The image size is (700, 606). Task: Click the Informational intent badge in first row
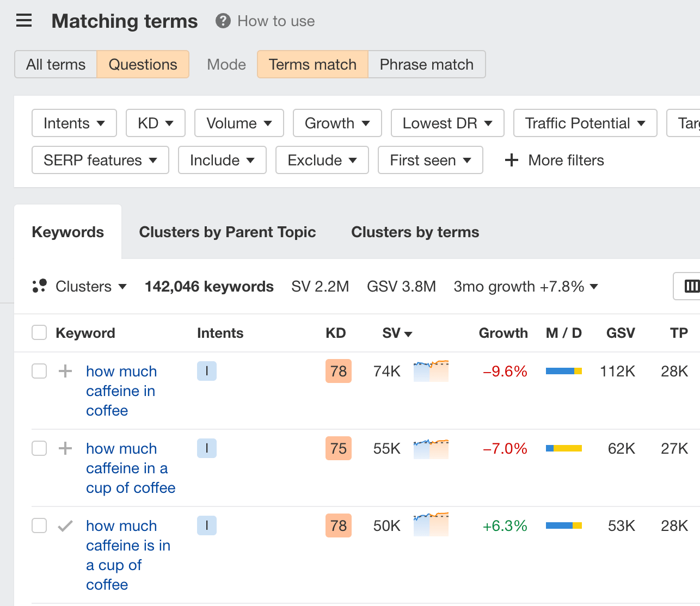click(x=206, y=371)
